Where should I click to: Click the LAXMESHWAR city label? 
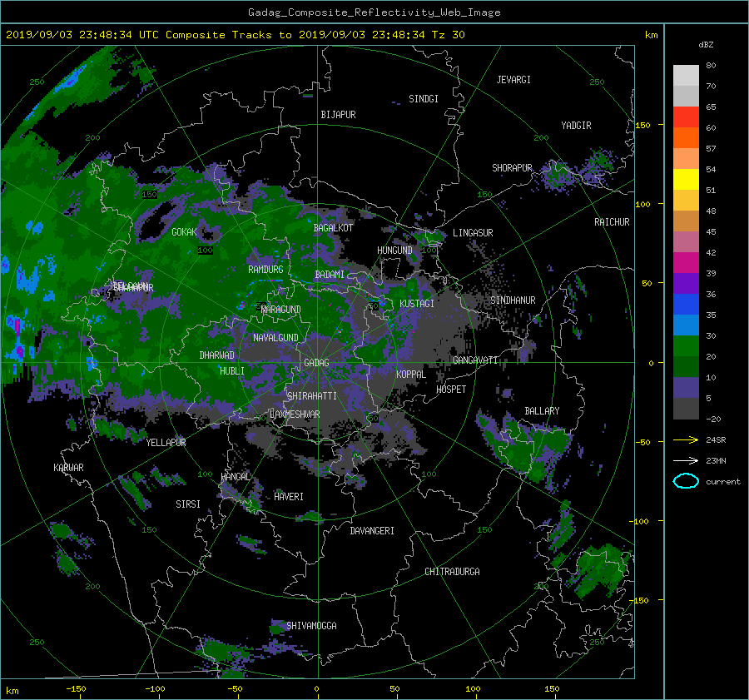295,415
